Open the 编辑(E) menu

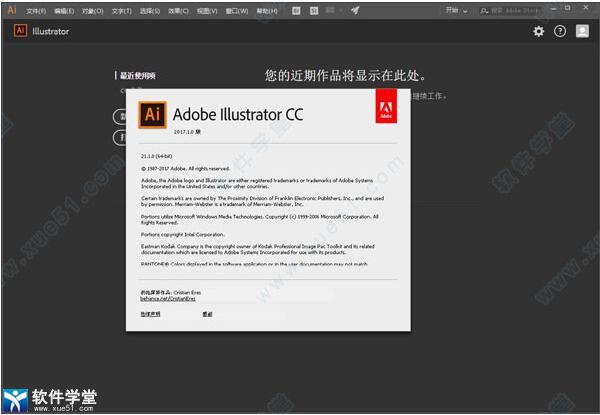tap(64, 11)
